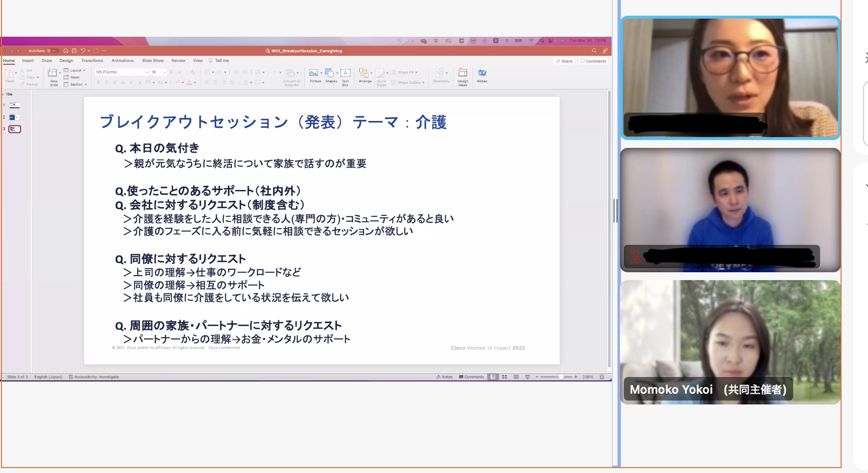Click the Arrange icon

pyautogui.click(x=365, y=73)
